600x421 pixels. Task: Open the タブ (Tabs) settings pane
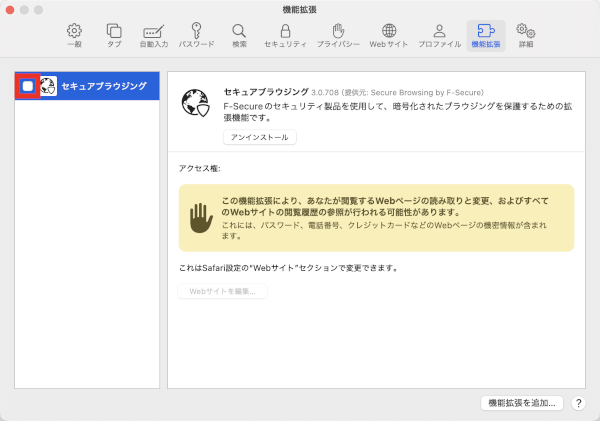pos(114,36)
